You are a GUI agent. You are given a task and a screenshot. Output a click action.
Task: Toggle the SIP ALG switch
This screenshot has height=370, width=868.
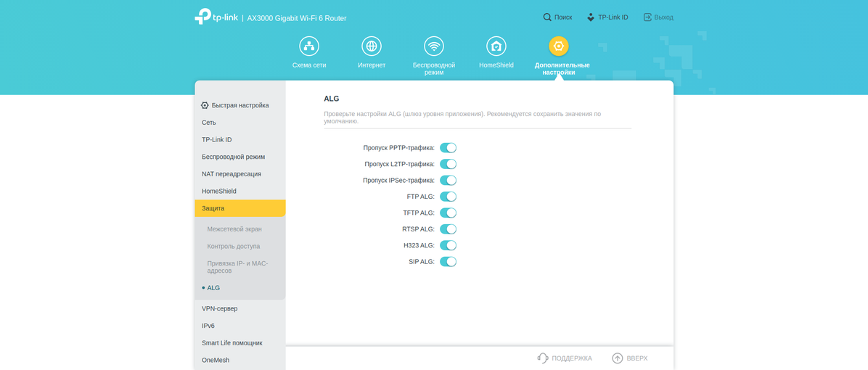448,262
